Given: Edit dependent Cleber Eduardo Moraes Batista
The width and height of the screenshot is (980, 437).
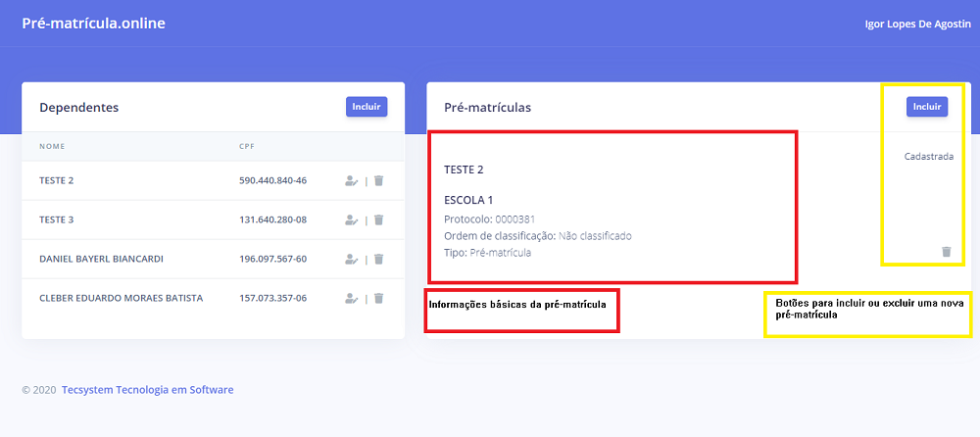Looking at the screenshot, I should coord(352,298).
